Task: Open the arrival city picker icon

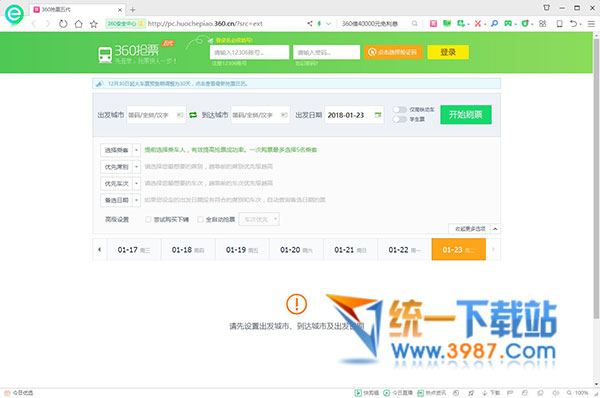Action: click(x=284, y=115)
